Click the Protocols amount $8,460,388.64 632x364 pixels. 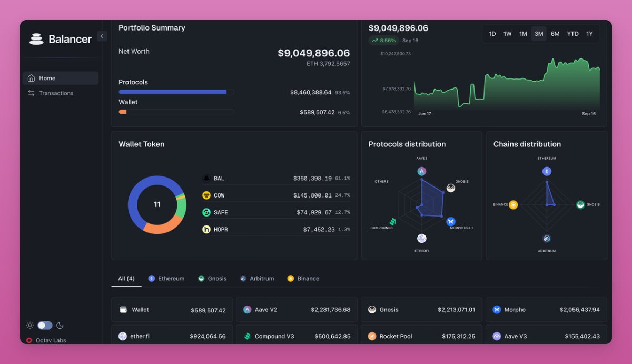pyautogui.click(x=311, y=93)
